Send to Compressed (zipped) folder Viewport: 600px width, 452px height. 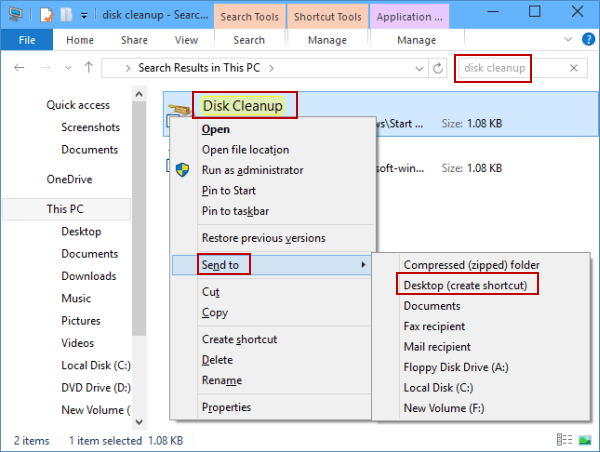tap(481, 265)
